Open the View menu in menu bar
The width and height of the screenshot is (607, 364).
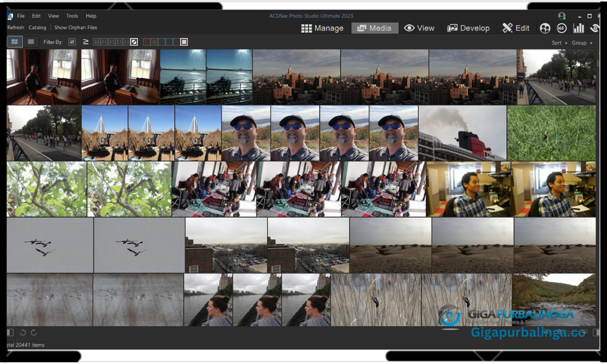[54, 16]
